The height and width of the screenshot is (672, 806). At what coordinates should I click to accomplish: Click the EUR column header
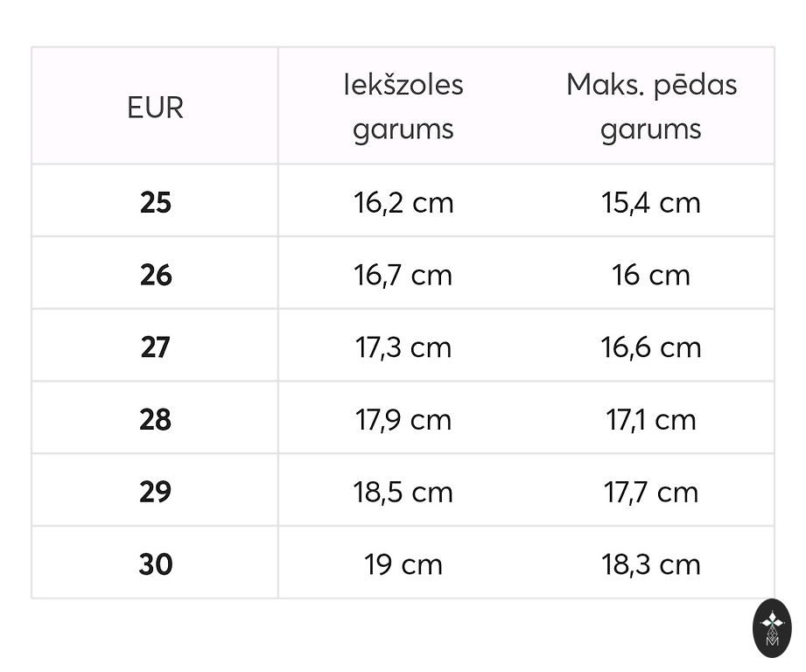(x=156, y=108)
